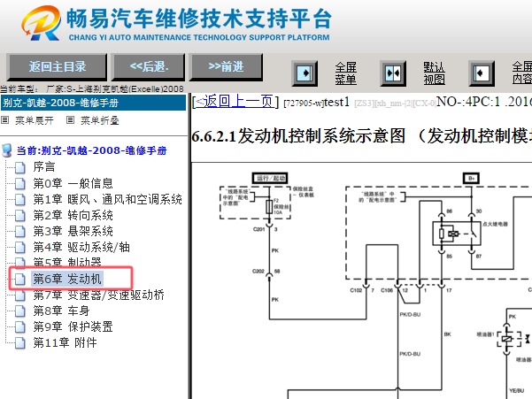This screenshot has height=399, width=532.
Task: Click the page icon beside 第4章
Action: point(20,247)
